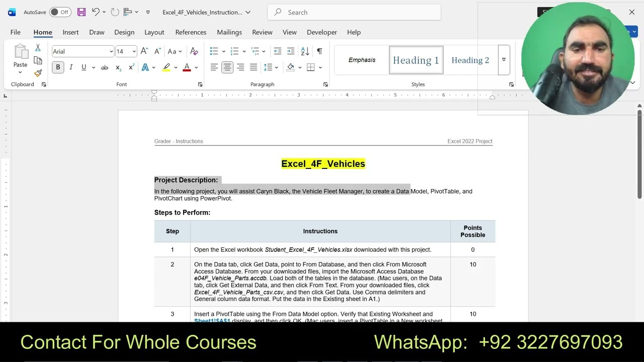Align text to the left

[214, 67]
